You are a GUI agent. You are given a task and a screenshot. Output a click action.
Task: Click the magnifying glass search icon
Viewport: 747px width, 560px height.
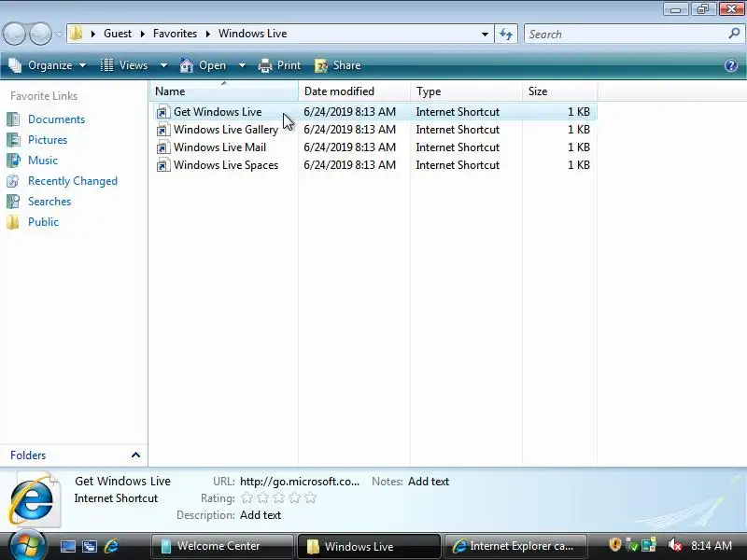pyautogui.click(x=734, y=34)
